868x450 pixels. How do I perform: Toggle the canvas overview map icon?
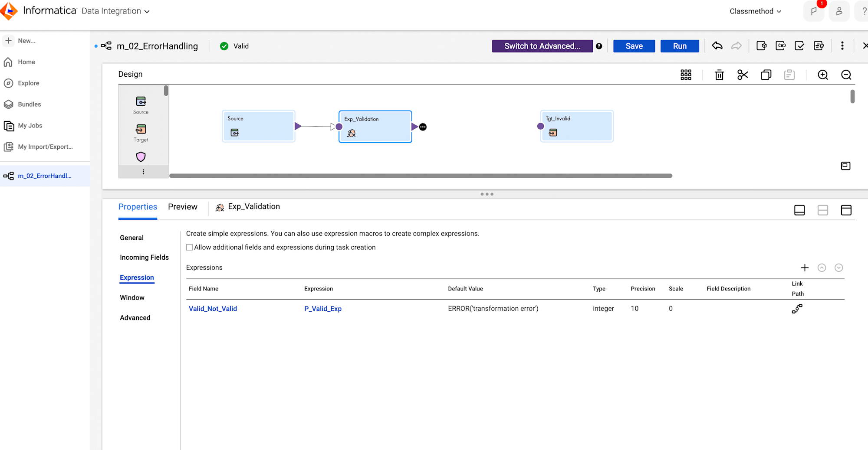845,166
